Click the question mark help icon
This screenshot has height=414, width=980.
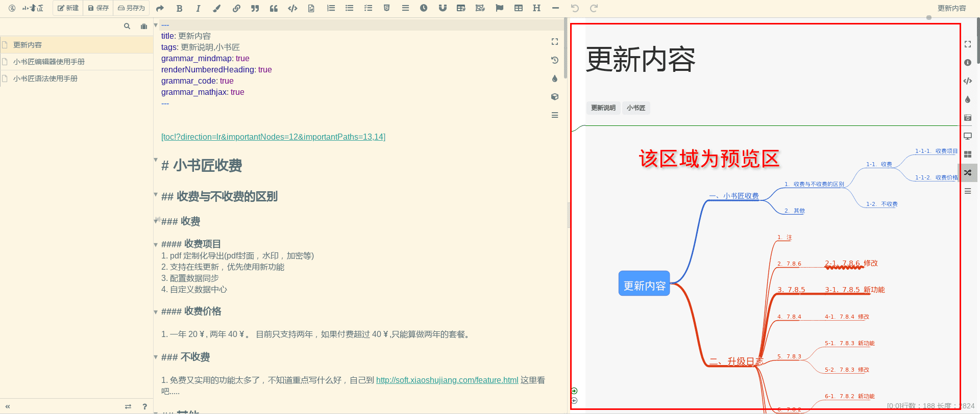145,406
